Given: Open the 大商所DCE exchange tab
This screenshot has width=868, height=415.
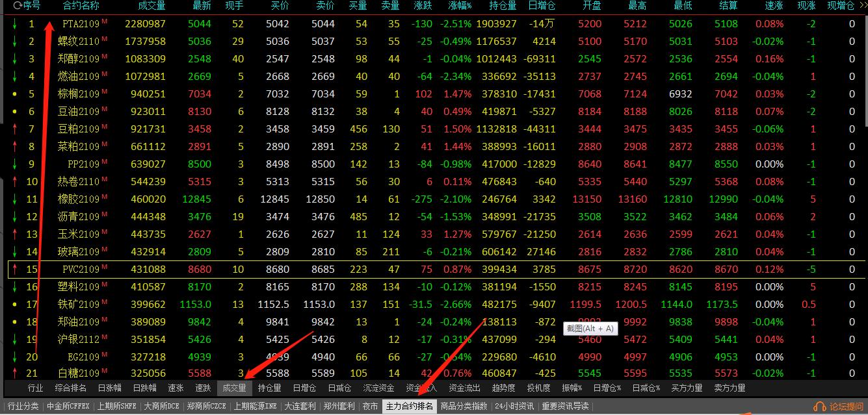Looking at the screenshot, I should pos(162,407).
